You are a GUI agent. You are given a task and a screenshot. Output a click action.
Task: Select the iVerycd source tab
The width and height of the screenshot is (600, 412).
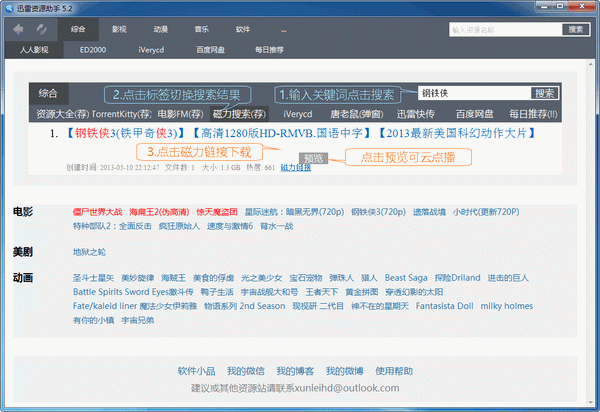[152, 50]
